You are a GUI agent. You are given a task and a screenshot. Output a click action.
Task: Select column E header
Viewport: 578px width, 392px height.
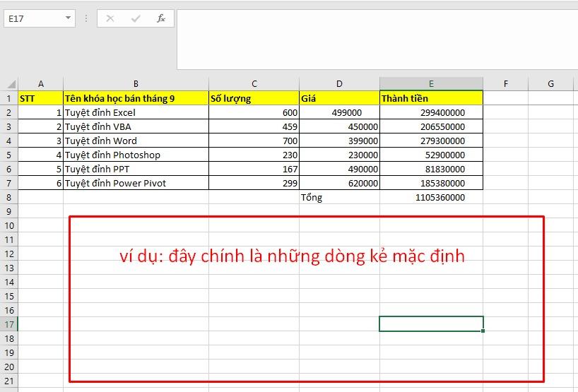point(431,83)
